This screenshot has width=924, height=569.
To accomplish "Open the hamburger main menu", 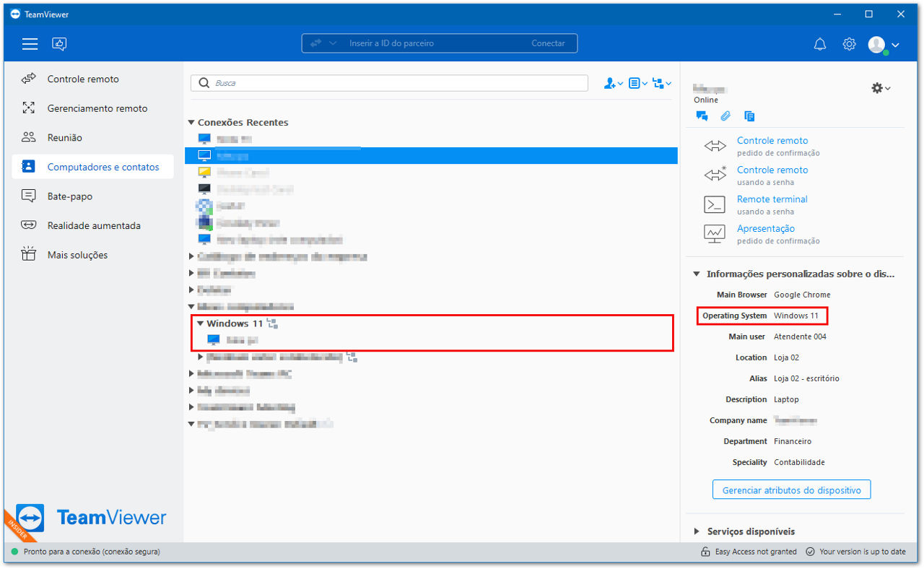I will click(x=30, y=44).
